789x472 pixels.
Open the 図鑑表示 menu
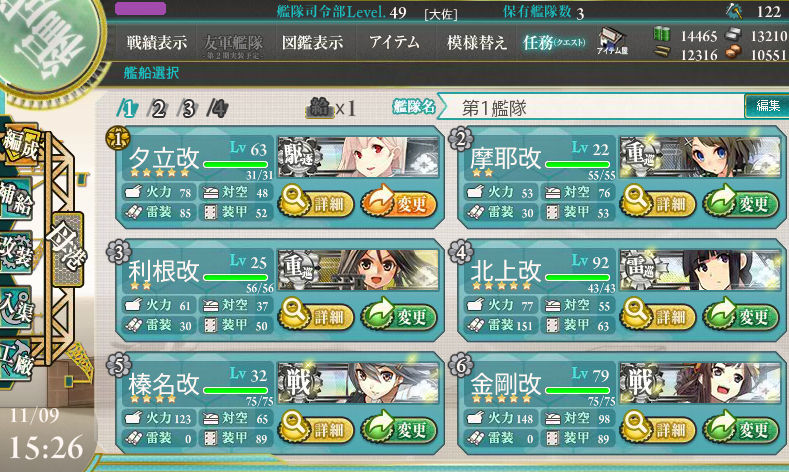(x=312, y=42)
